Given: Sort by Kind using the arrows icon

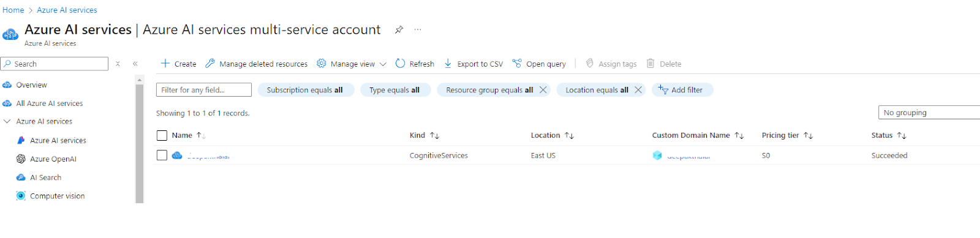Looking at the screenshot, I should [x=434, y=135].
